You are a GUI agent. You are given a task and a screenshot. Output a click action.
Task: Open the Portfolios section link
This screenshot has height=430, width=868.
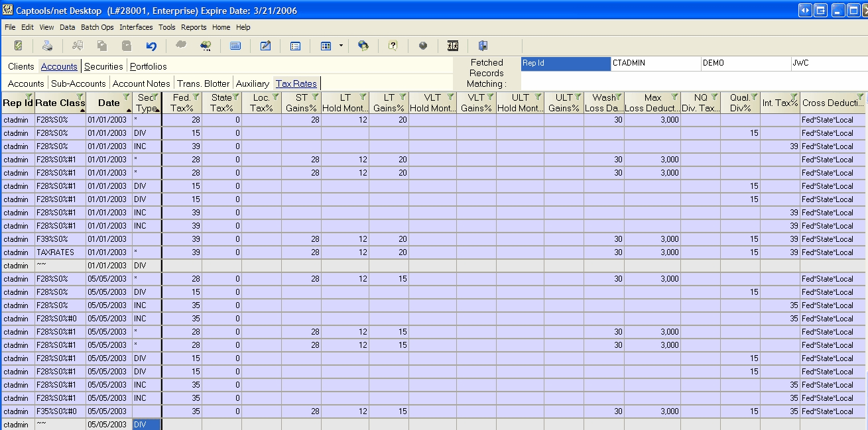coord(149,66)
